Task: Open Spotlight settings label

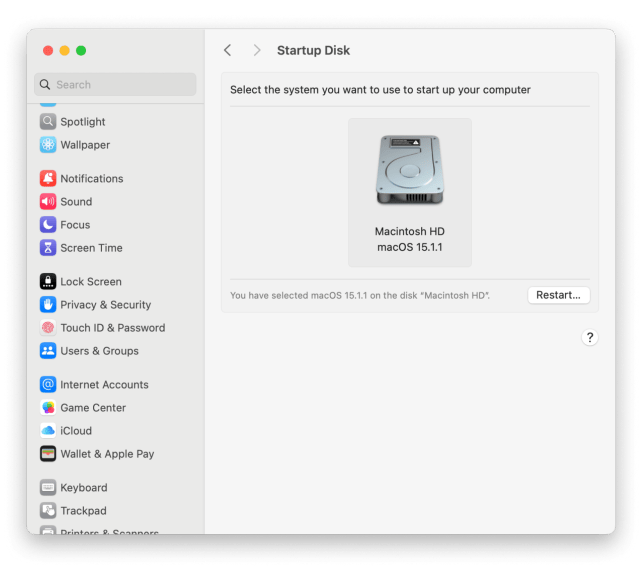Action: (x=83, y=122)
